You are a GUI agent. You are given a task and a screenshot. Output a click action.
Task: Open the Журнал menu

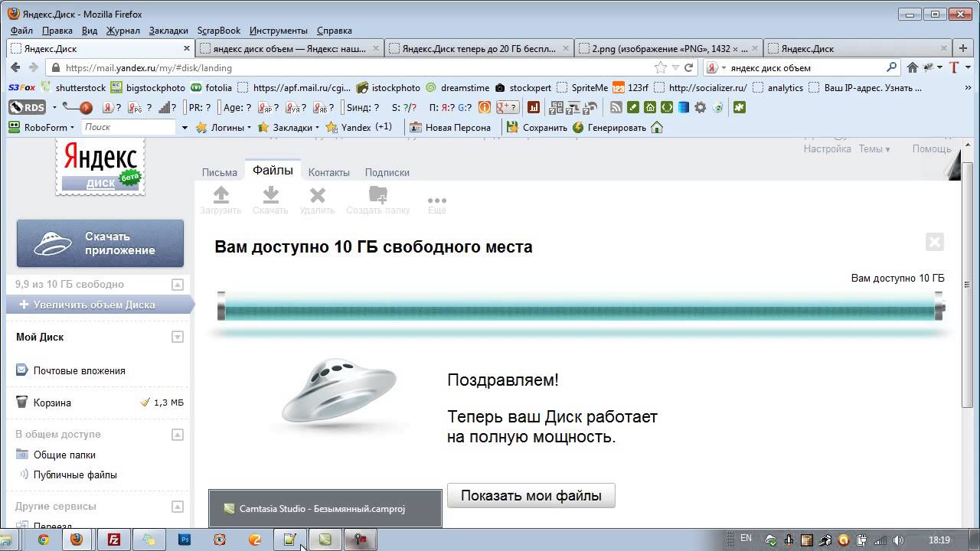click(x=122, y=31)
